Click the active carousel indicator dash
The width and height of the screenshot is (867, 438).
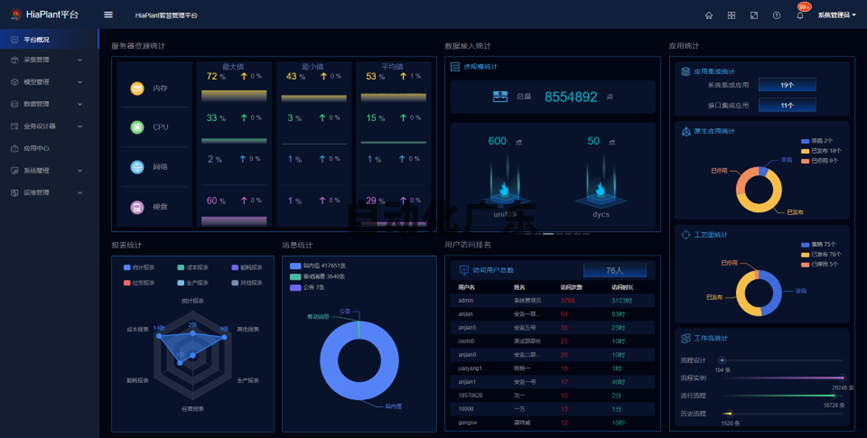547,234
